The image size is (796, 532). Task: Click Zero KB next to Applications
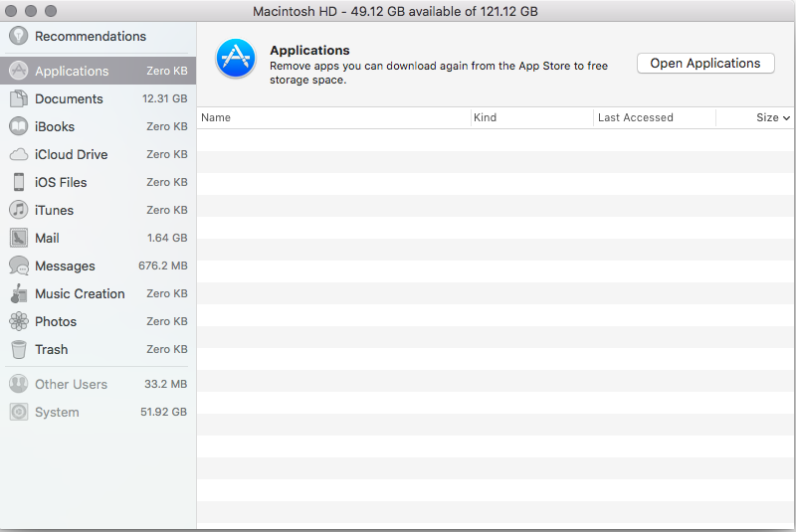[167, 71]
